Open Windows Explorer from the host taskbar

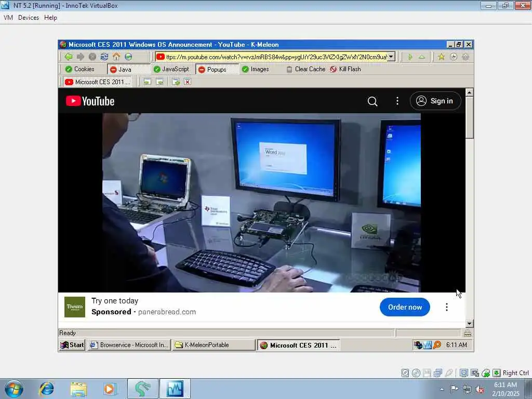(78, 389)
